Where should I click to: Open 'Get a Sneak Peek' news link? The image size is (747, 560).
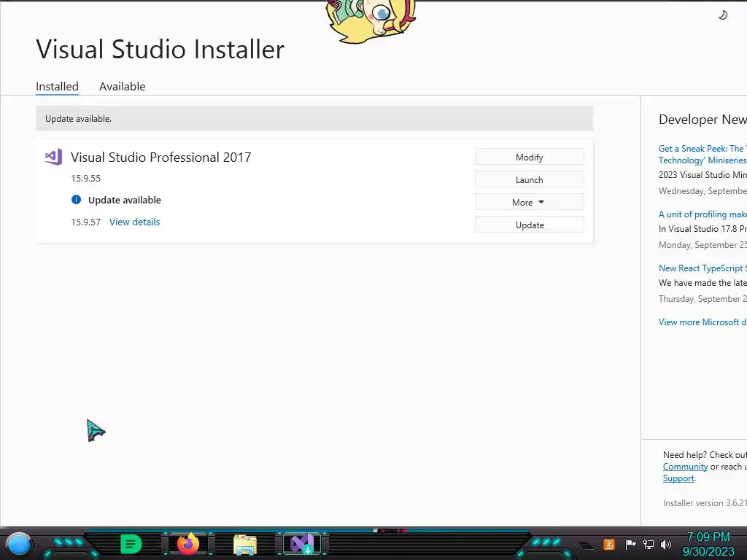coord(703,155)
